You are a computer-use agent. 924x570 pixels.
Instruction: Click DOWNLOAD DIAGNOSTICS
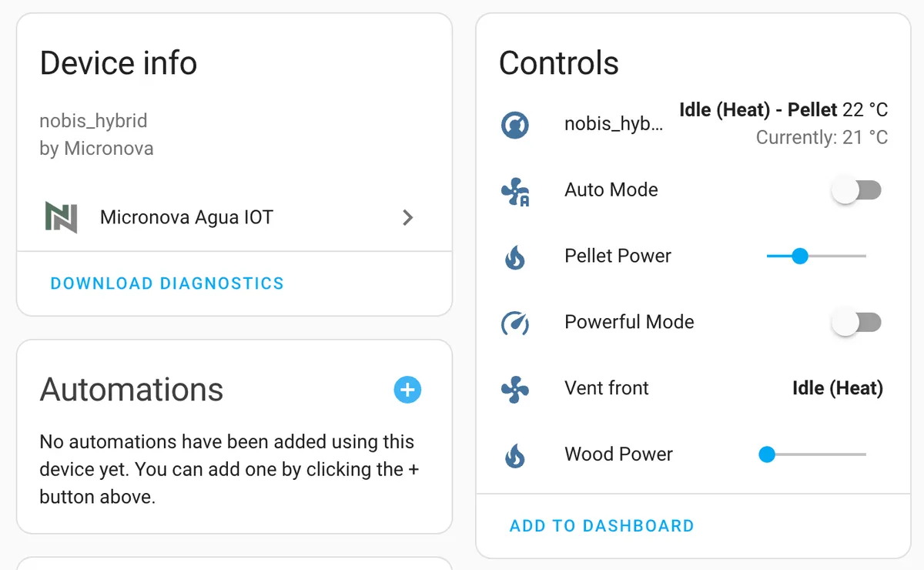click(167, 283)
